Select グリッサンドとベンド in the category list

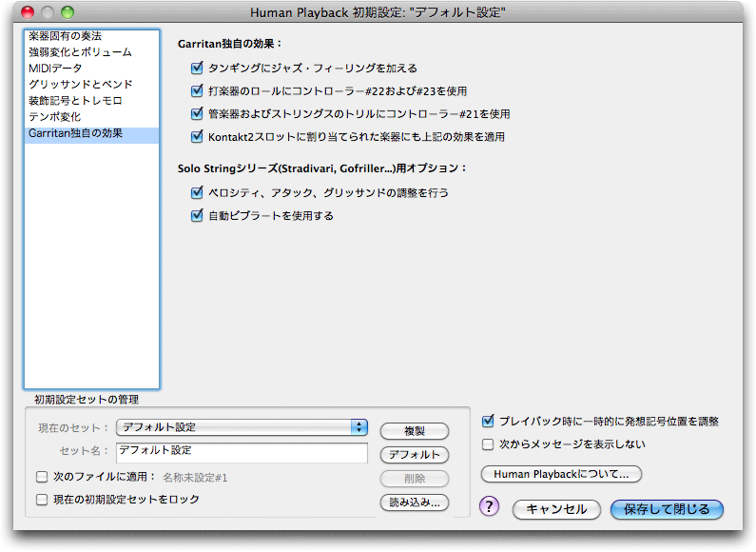91,85
